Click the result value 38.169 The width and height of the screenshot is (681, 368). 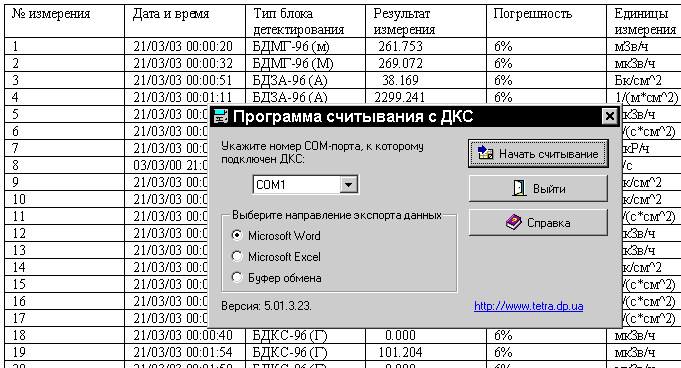[x=400, y=80]
